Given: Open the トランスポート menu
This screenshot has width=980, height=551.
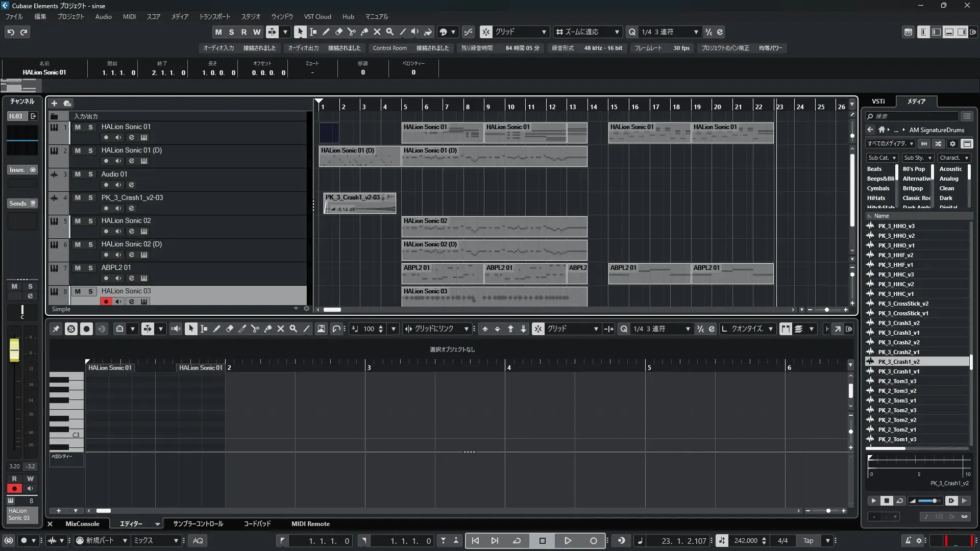Looking at the screenshot, I should click(214, 17).
